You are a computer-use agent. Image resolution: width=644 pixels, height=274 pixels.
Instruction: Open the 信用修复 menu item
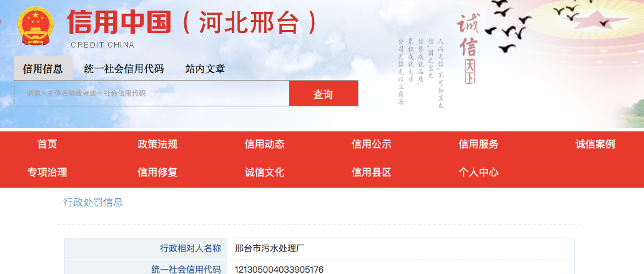(x=157, y=173)
